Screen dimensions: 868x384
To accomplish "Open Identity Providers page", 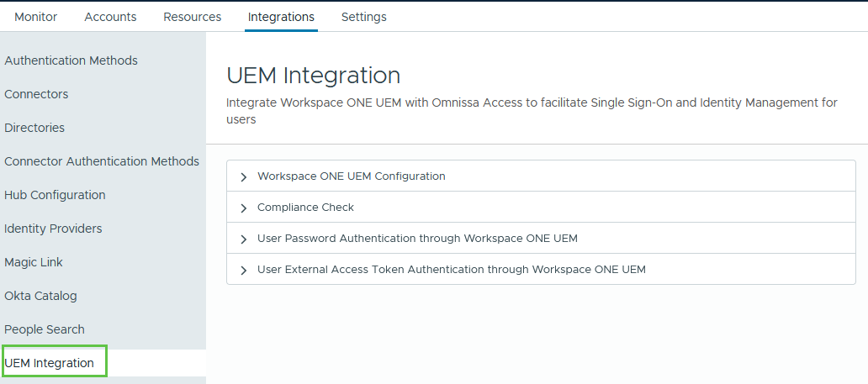I will pyautogui.click(x=53, y=229).
